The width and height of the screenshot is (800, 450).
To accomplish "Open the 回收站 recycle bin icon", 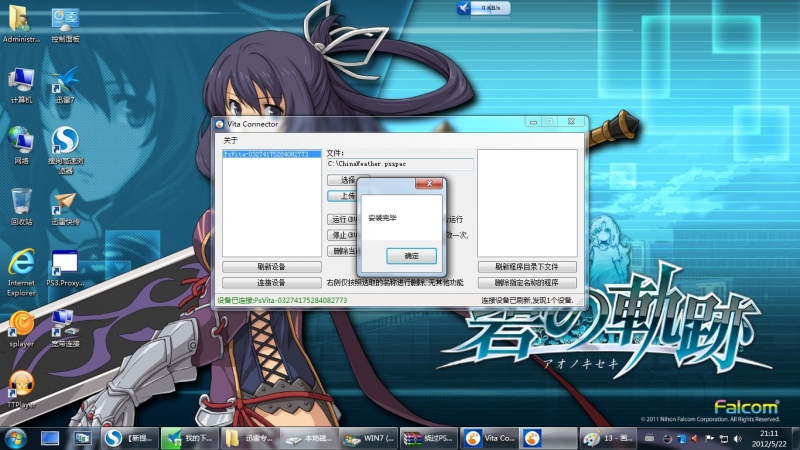I will (21, 207).
